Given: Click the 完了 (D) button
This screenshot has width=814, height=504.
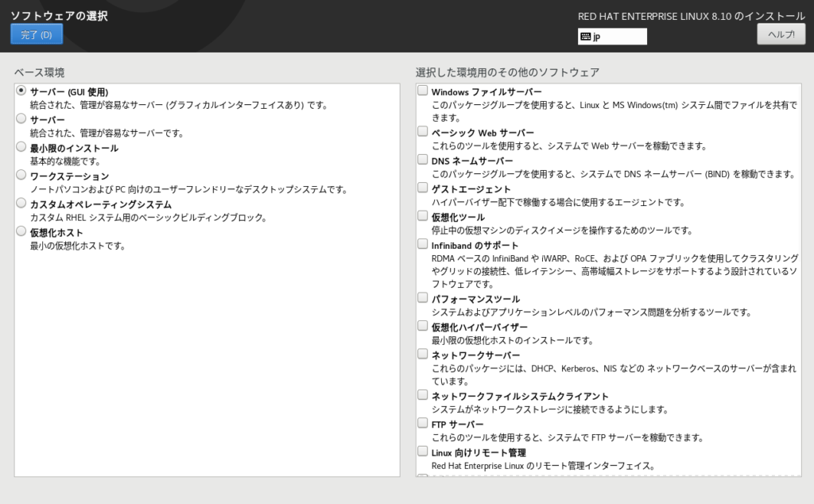Looking at the screenshot, I should [37, 34].
